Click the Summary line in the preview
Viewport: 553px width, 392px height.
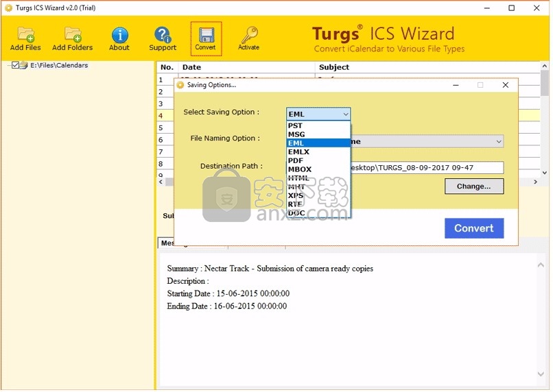[x=270, y=269]
